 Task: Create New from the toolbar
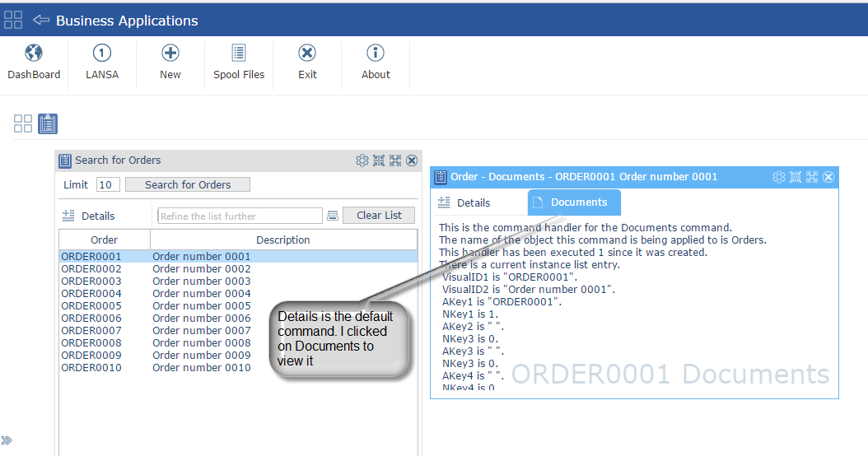point(170,63)
